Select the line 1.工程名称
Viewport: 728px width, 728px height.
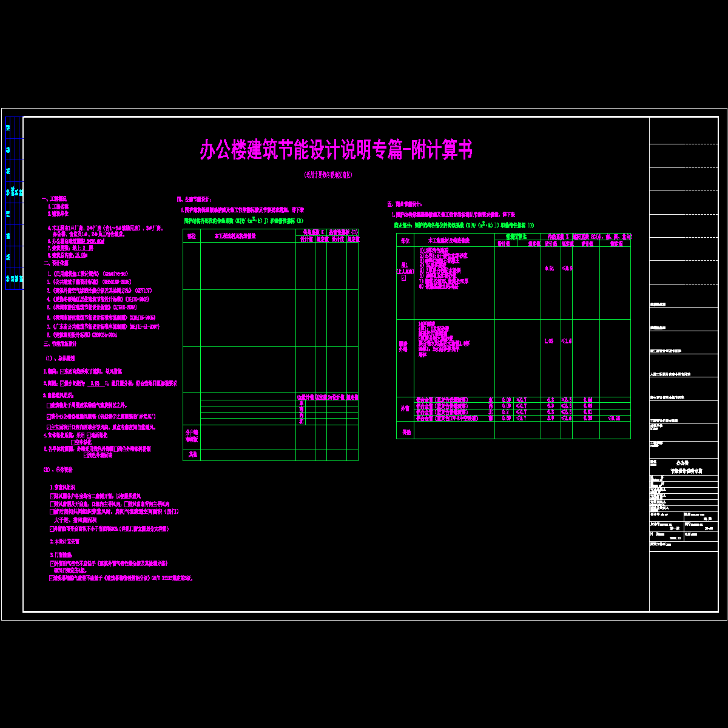click(x=58, y=206)
